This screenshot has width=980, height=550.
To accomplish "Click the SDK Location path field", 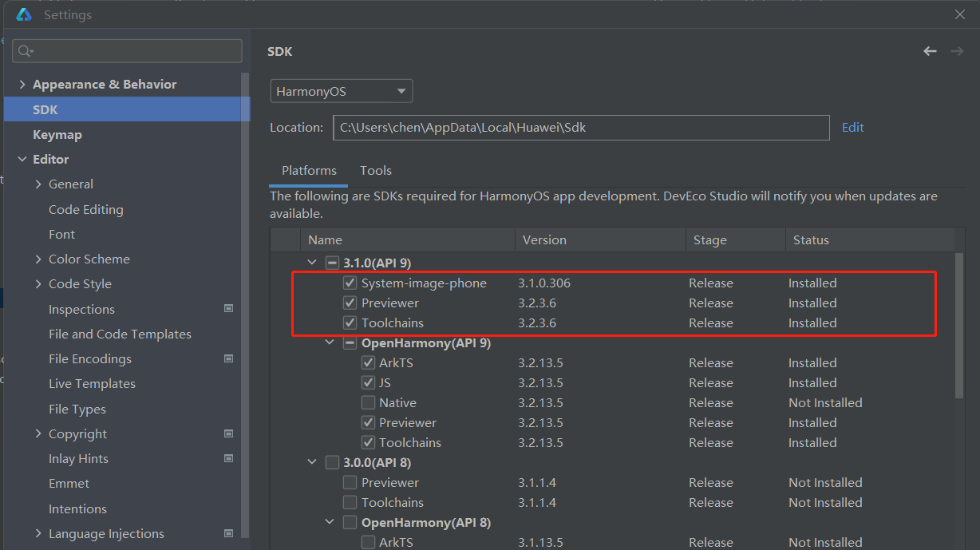I will [x=582, y=128].
